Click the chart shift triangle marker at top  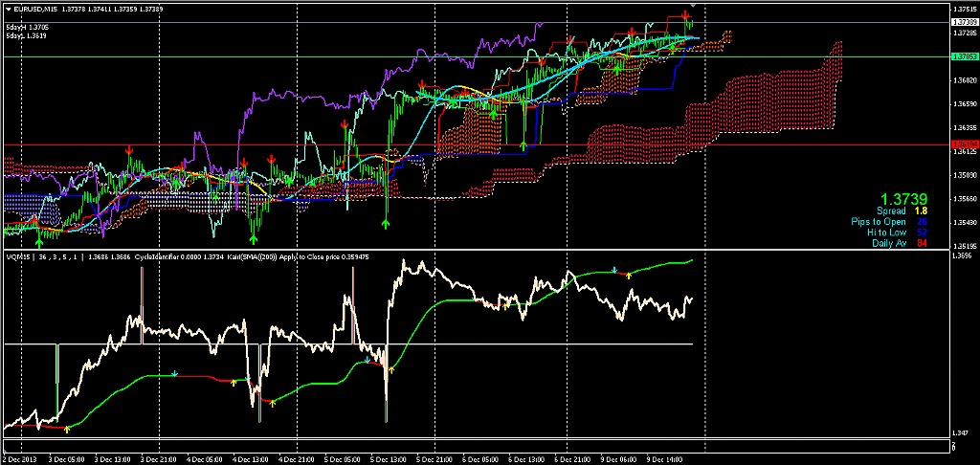(693, 5)
